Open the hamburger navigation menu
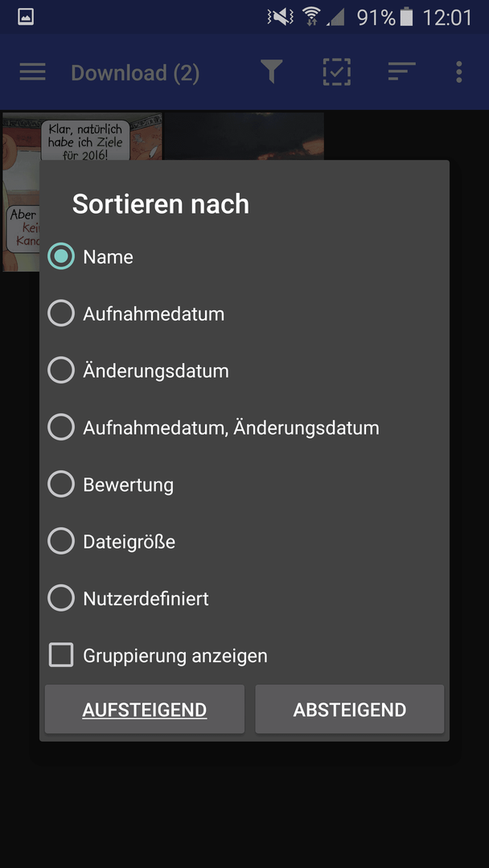The image size is (489, 868). click(x=32, y=72)
